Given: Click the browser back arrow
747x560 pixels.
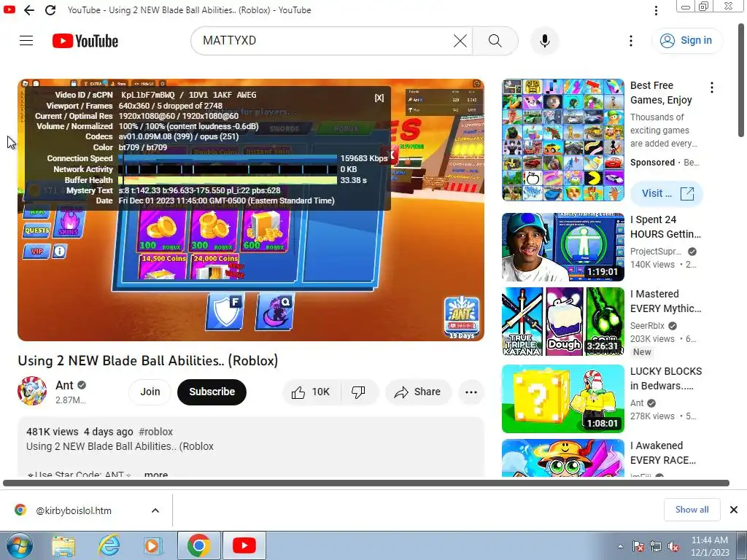Looking at the screenshot, I should click(29, 10).
